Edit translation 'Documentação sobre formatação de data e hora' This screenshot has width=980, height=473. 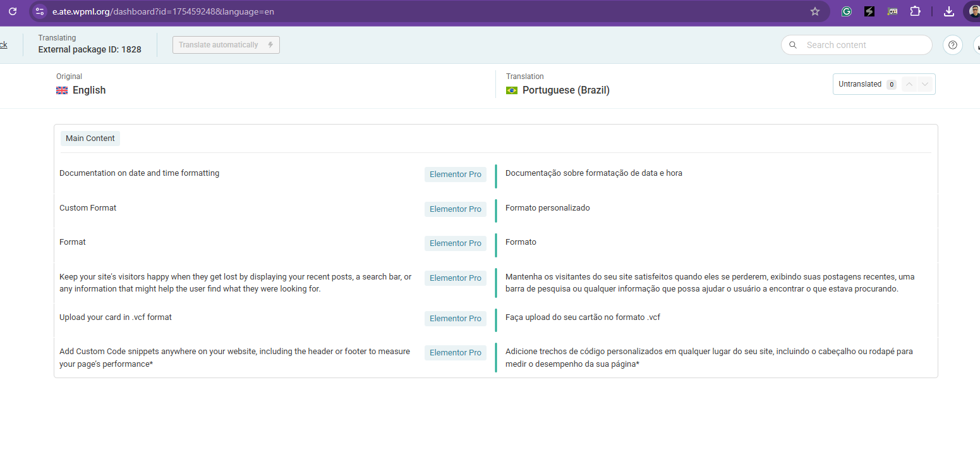point(594,173)
